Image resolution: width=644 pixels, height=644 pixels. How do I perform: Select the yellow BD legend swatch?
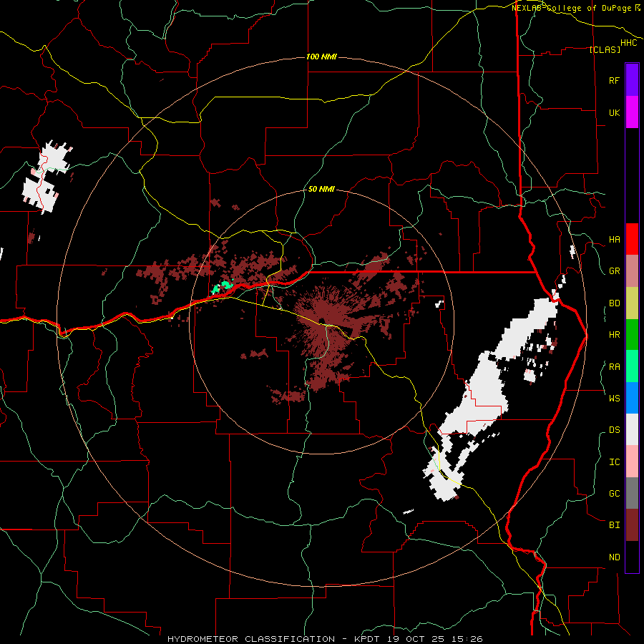[x=632, y=303]
